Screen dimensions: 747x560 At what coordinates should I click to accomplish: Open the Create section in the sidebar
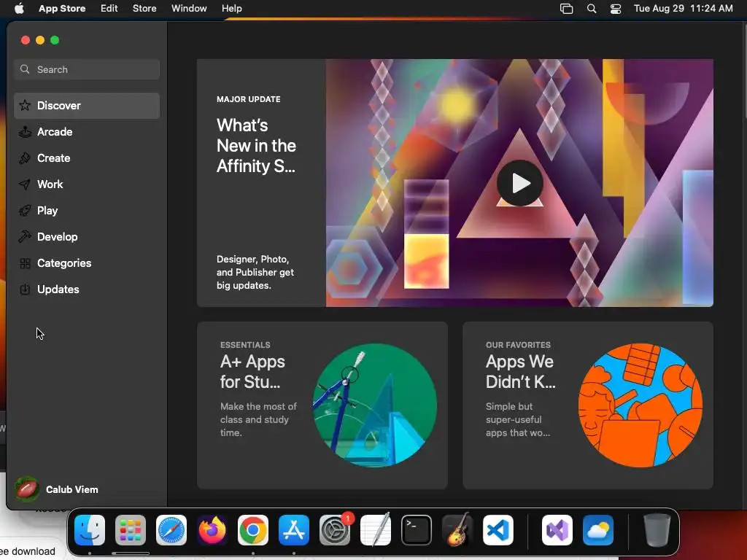(x=87, y=158)
